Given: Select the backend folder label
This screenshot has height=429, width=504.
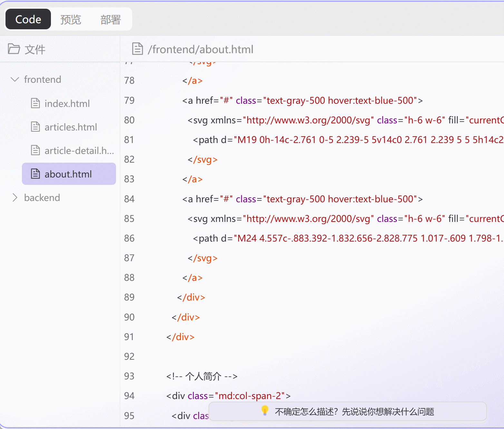Looking at the screenshot, I should pyautogui.click(x=42, y=197).
